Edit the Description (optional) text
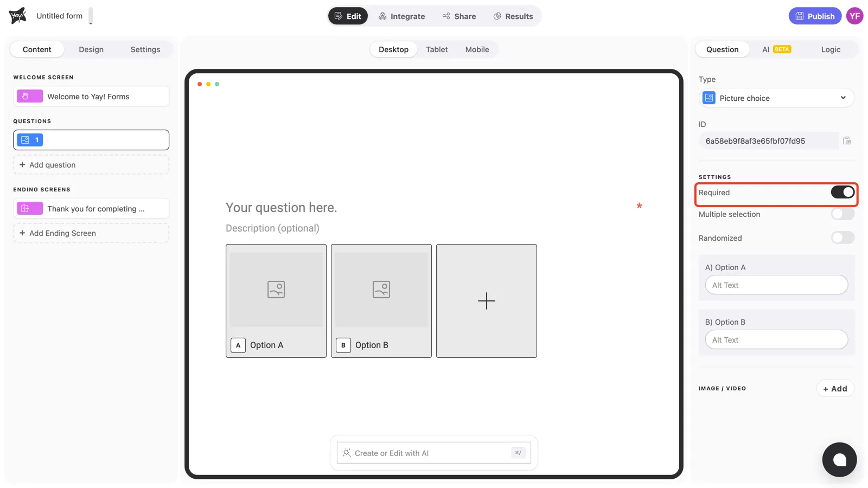 click(272, 228)
